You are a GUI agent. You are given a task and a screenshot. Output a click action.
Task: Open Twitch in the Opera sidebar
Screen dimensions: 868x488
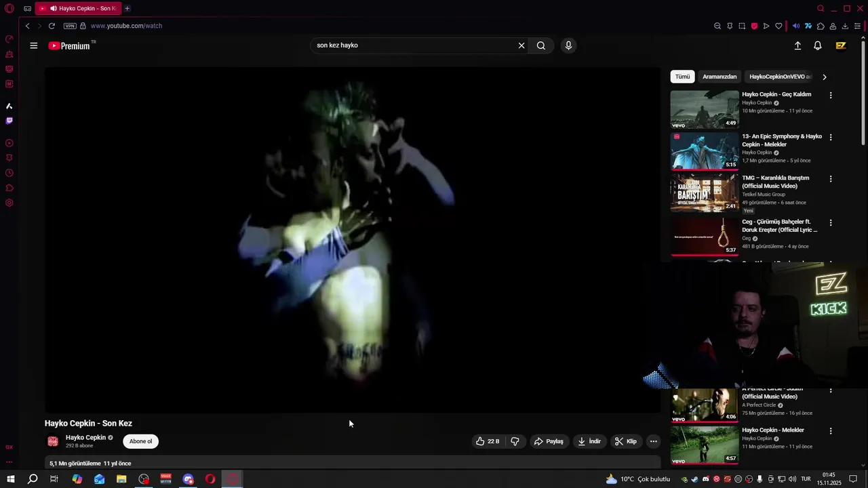9,121
